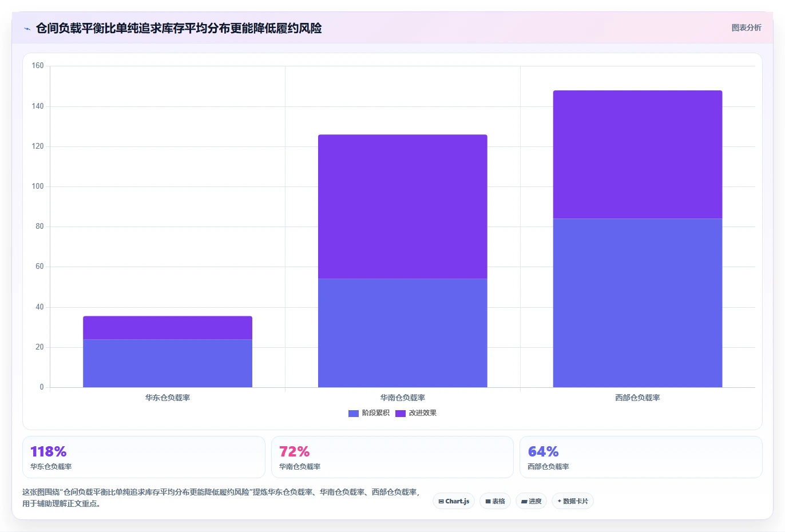
Task: Click the 72% 华南仓负载率 stat card
Action: 392,457
